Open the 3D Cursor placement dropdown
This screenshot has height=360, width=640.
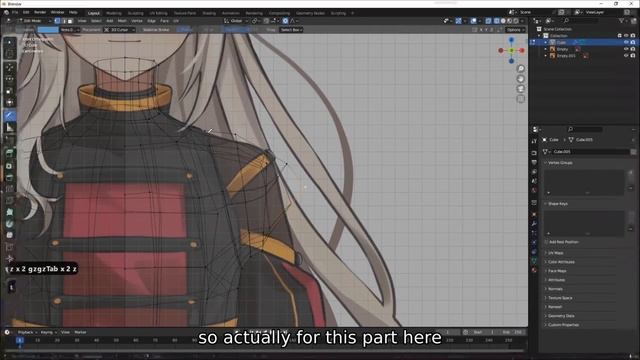[119, 30]
